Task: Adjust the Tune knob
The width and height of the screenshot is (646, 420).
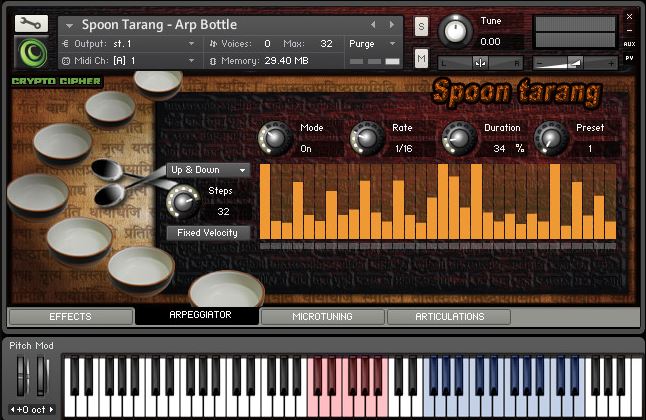Action: point(455,31)
